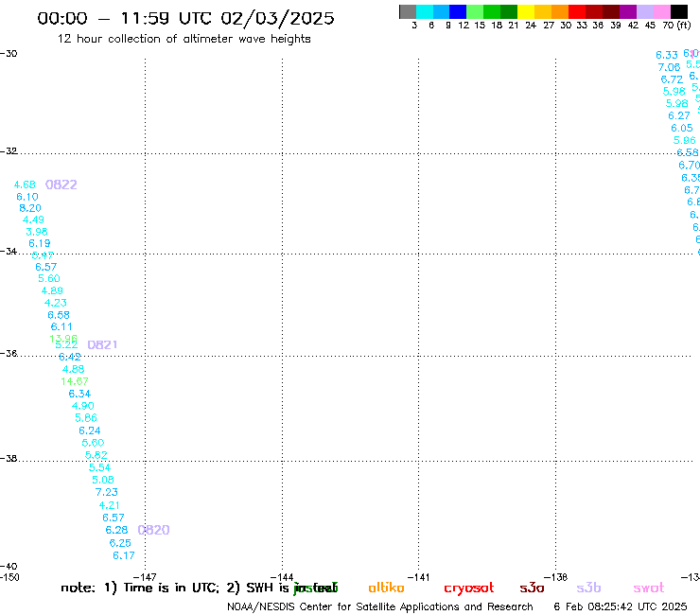Click the -144 longitude axis label
700x615 pixels.
[282, 577]
